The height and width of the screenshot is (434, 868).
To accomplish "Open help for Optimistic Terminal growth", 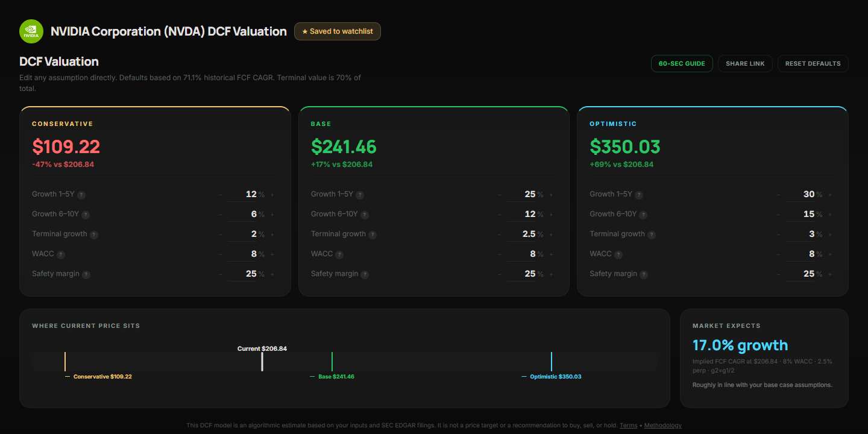I will pyautogui.click(x=652, y=234).
